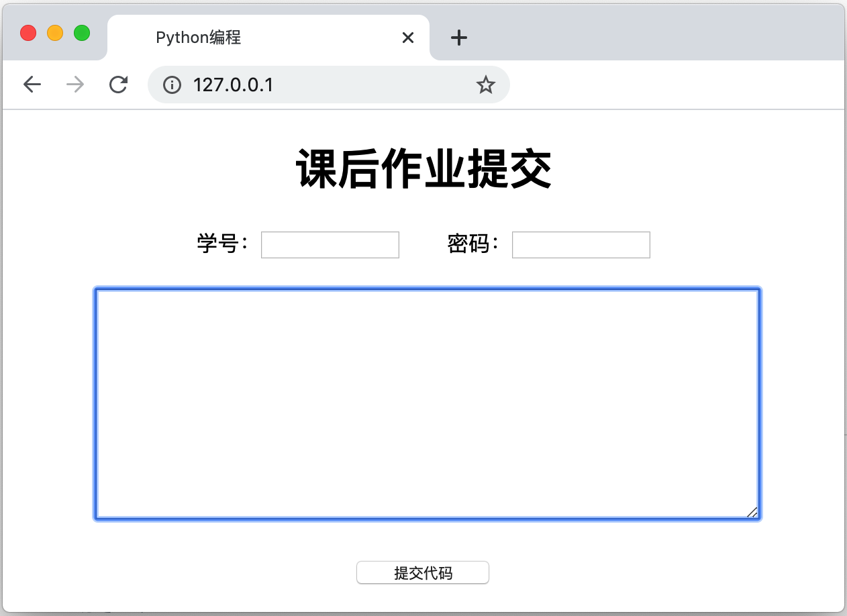Minimize the window with the yellow button
The height and width of the screenshot is (616, 847).
coord(55,33)
